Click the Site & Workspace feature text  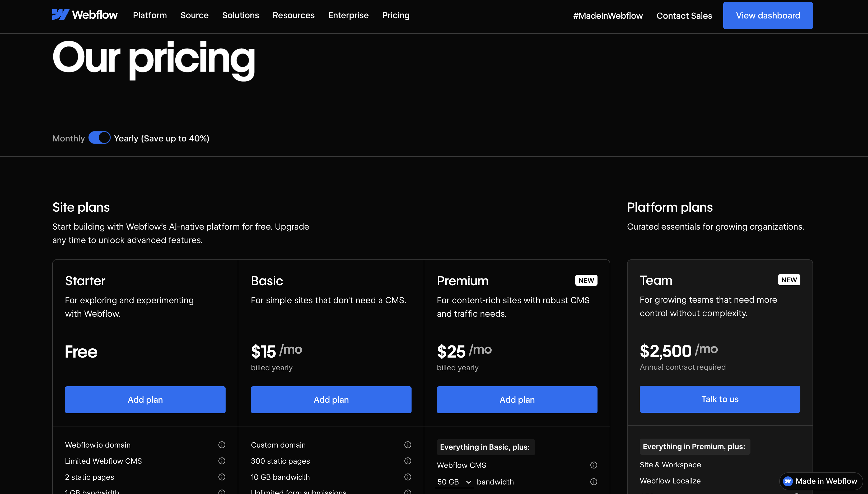click(670, 465)
